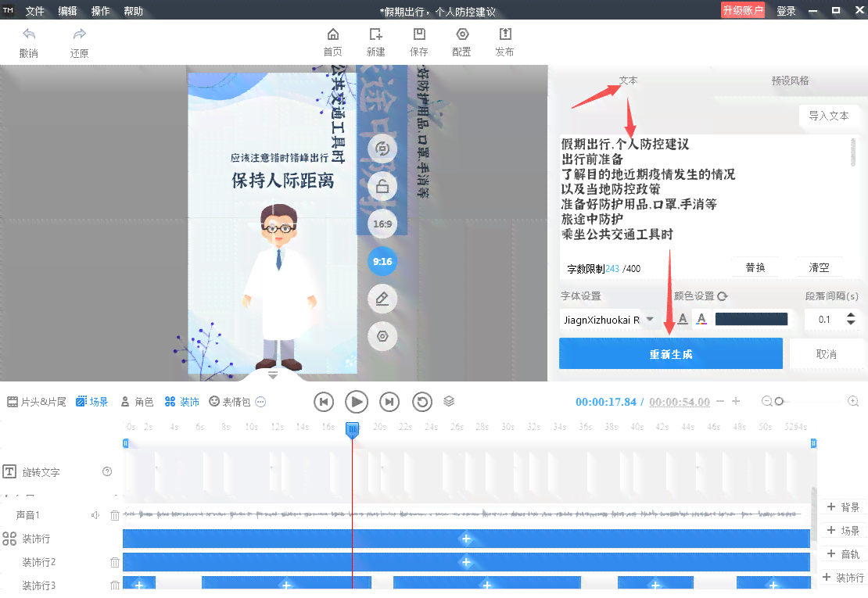This screenshot has width=868, height=598.
Task: Click 升级账户 upgrade button
Action: pyautogui.click(x=743, y=10)
